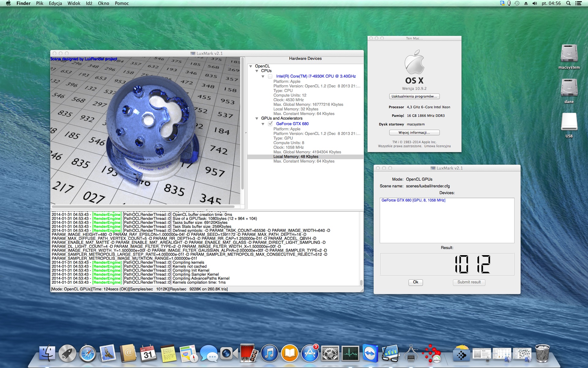The width and height of the screenshot is (588, 368).
Task: Open the Plik menu
Action: click(x=40, y=3)
